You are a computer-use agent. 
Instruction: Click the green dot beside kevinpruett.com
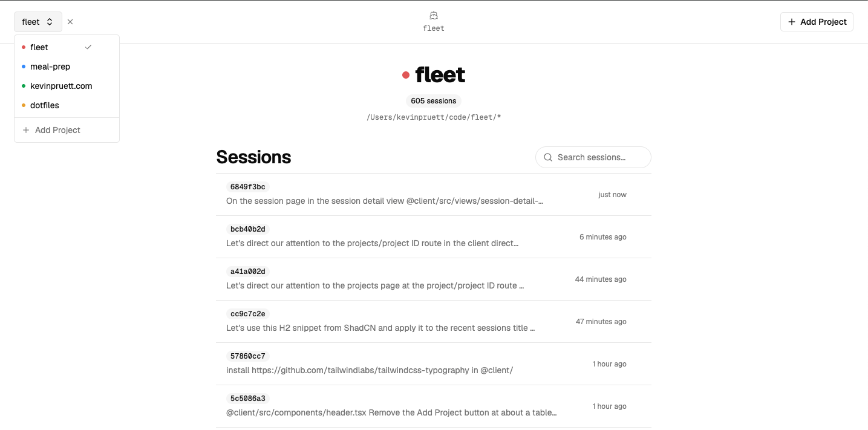(24, 86)
